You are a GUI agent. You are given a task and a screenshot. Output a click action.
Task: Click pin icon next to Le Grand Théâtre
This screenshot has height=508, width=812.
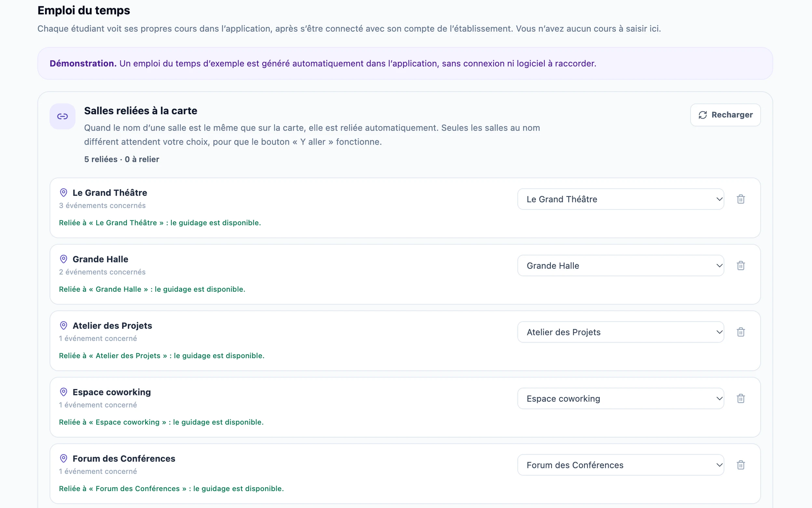tap(63, 192)
